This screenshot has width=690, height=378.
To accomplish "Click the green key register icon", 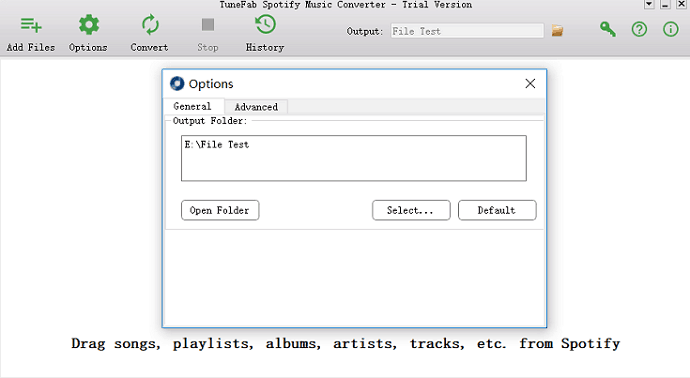I will tap(608, 29).
